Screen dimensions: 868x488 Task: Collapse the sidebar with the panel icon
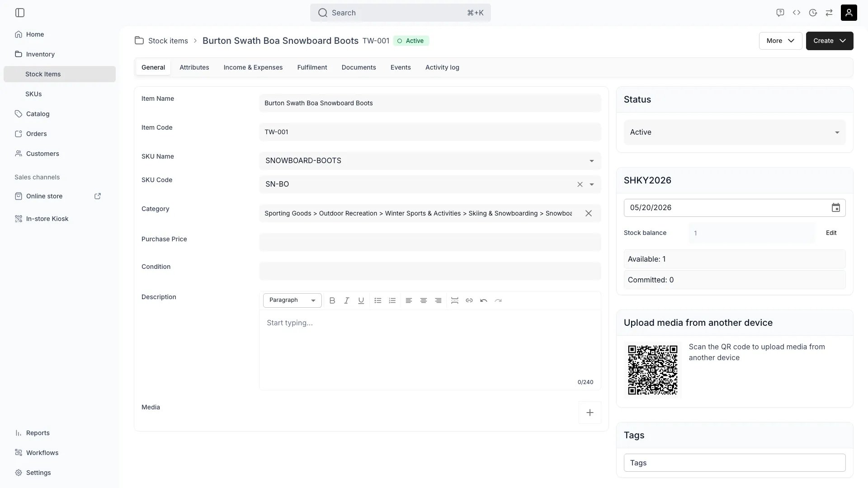[x=20, y=13]
